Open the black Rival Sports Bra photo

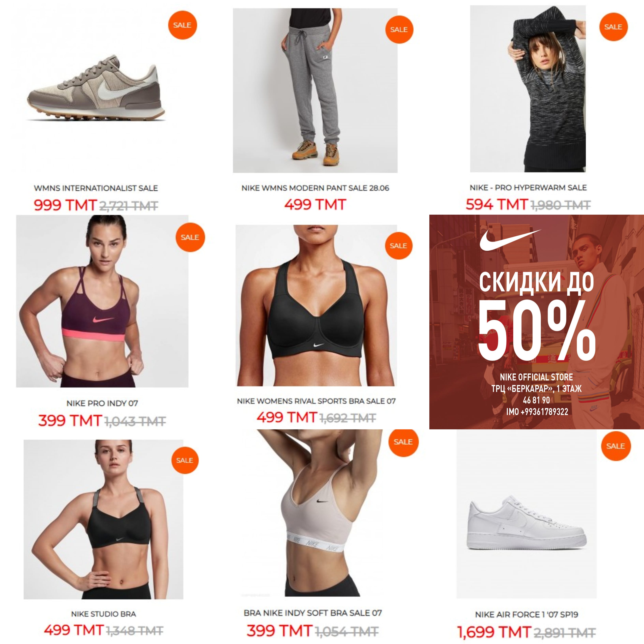[316, 305]
